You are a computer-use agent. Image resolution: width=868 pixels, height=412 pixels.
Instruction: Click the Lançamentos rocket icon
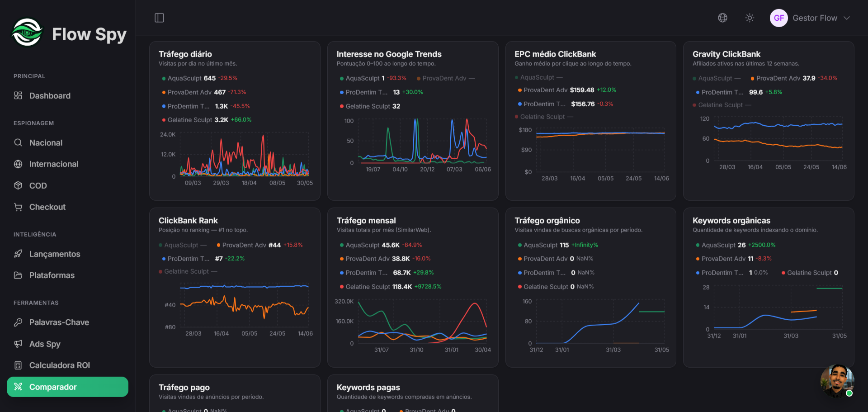click(18, 254)
